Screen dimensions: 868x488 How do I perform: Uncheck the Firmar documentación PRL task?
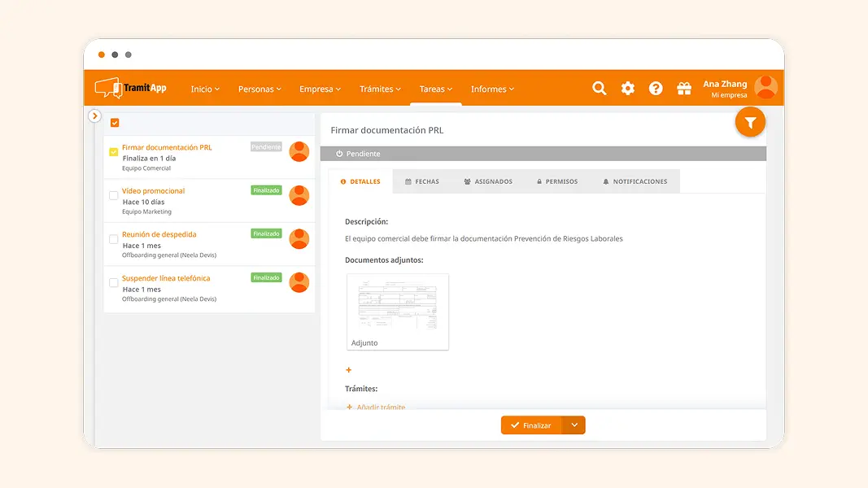(x=114, y=151)
